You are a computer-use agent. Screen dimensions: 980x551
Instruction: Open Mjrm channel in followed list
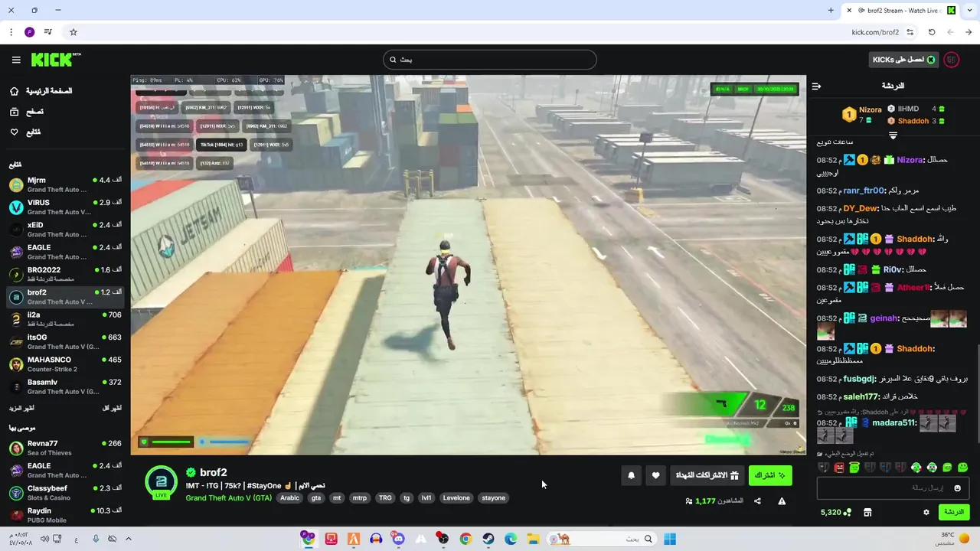click(65, 184)
